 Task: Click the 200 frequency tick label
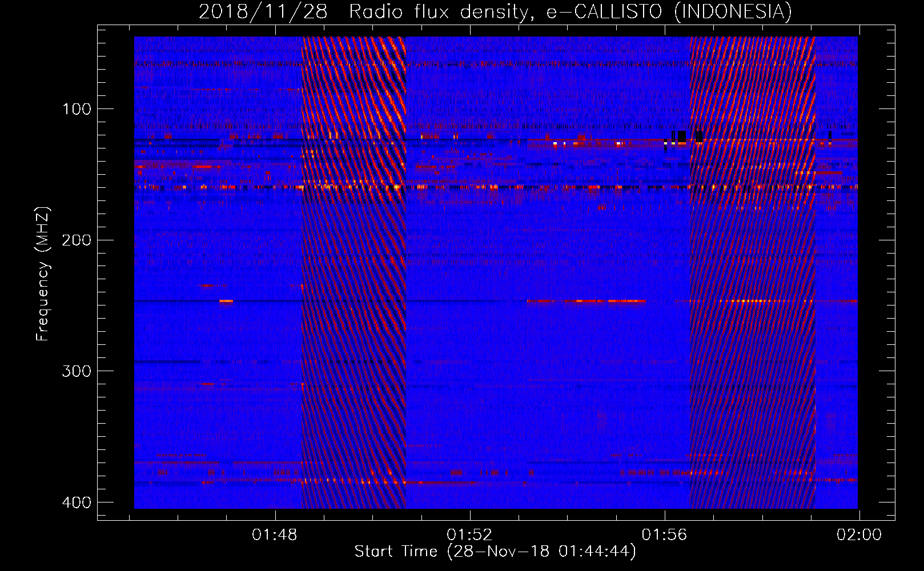[x=77, y=240]
